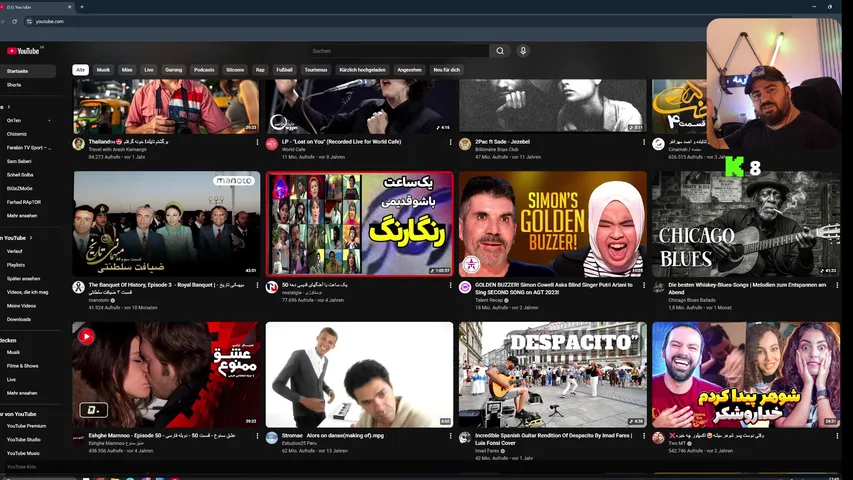Select Neu für dich filter chip
The width and height of the screenshot is (853, 480).
coord(447,70)
